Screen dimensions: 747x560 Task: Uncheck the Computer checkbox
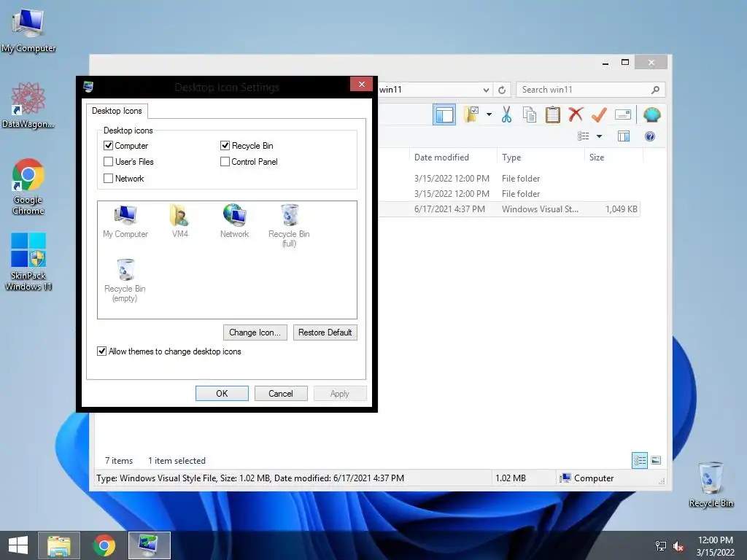point(108,146)
